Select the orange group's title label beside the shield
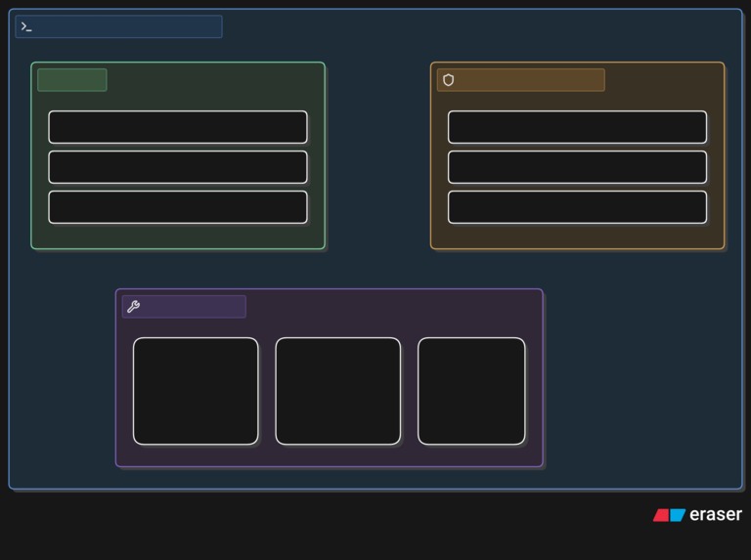This screenshot has height=560, width=751. click(x=520, y=80)
